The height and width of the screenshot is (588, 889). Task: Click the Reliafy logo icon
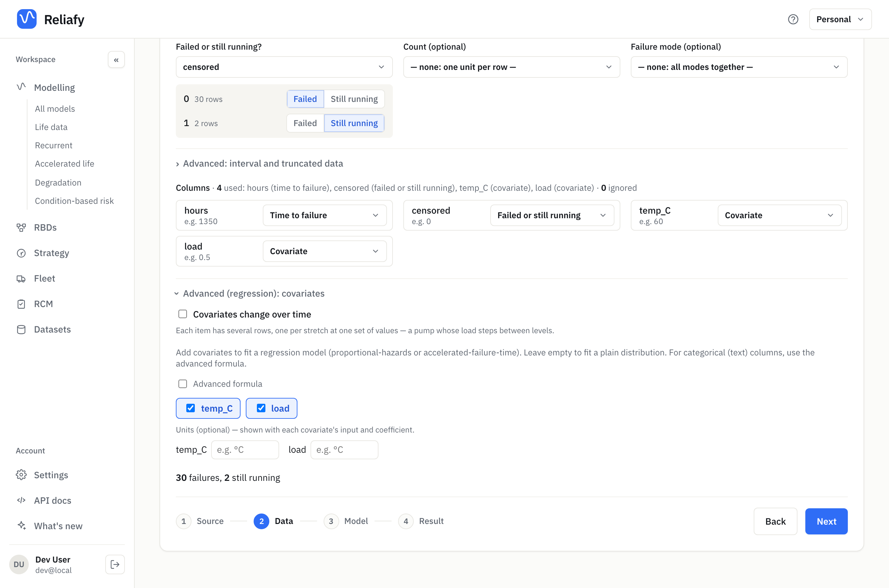pyautogui.click(x=26, y=19)
